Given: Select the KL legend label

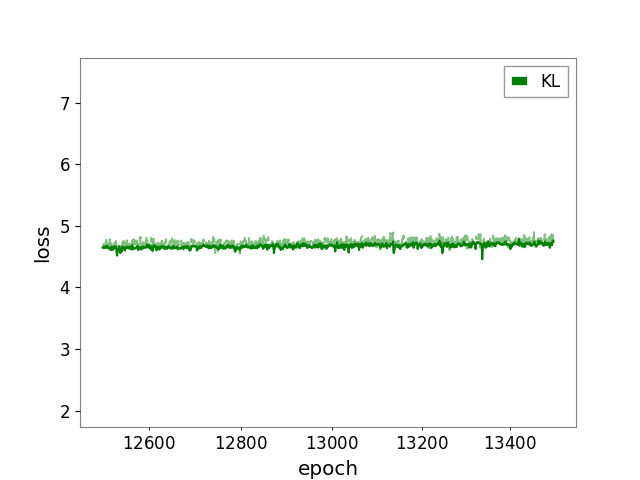Looking at the screenshot, I should tap(550, 81).
